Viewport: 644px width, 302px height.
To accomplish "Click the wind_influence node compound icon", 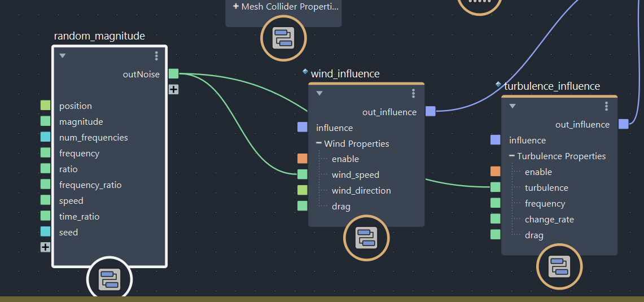I will point(366,238).
